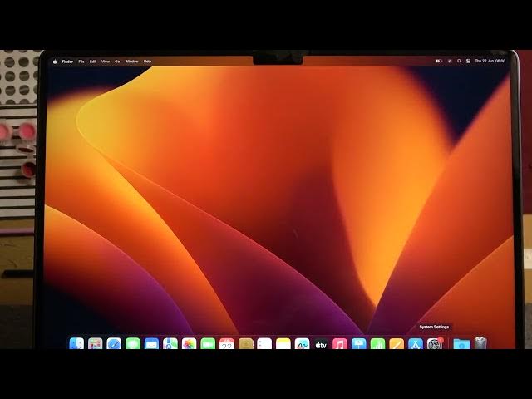532x399 pixels.
Task: Open the App Store in the Dock
Action: coord(416,343)
